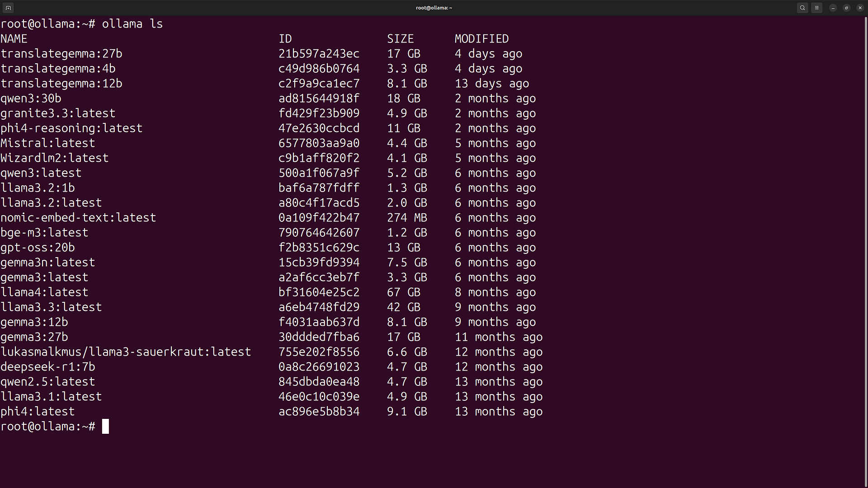The image size is (868, 488).
Task: Click model name gemma3:latest
Action: click(x=44, y=277)
